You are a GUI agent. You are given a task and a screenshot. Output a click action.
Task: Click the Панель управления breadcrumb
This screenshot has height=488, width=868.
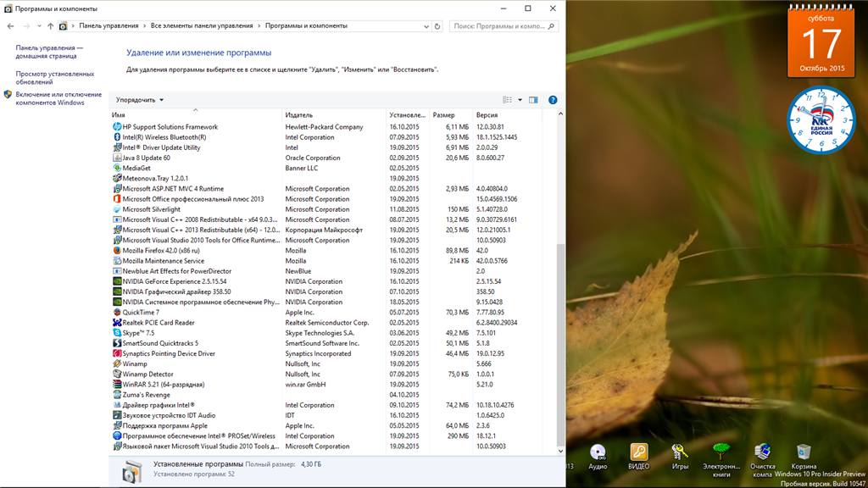click(108, 26)
